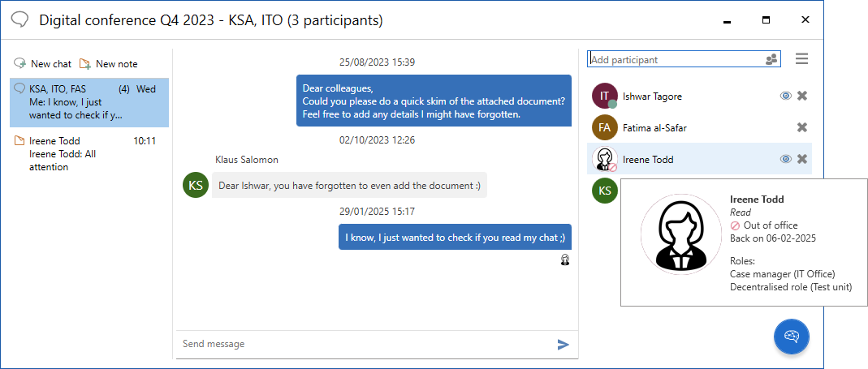Click Ireene Todd's avatar in participant list
Image resolution: width=868 pixels, height=369 pixels.
[x=604, y=159]
